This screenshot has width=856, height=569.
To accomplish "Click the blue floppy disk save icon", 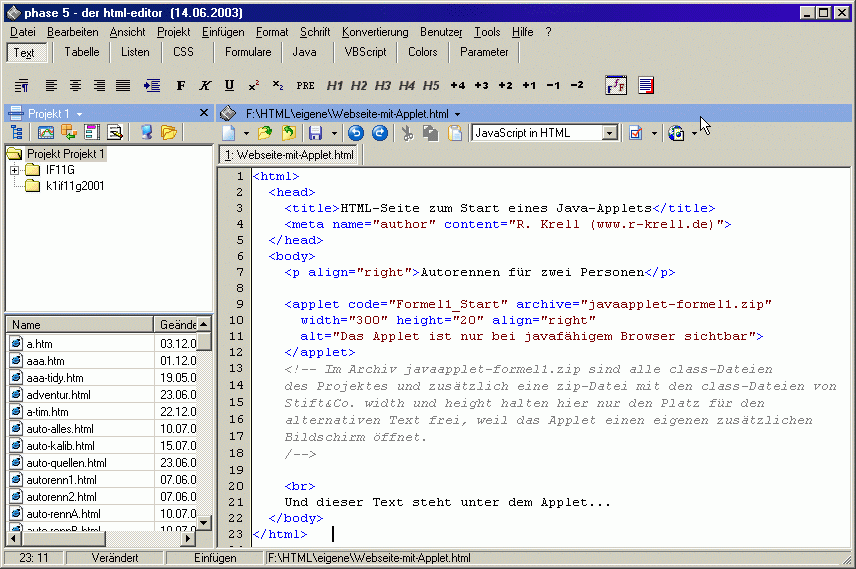I will [315, 133].
